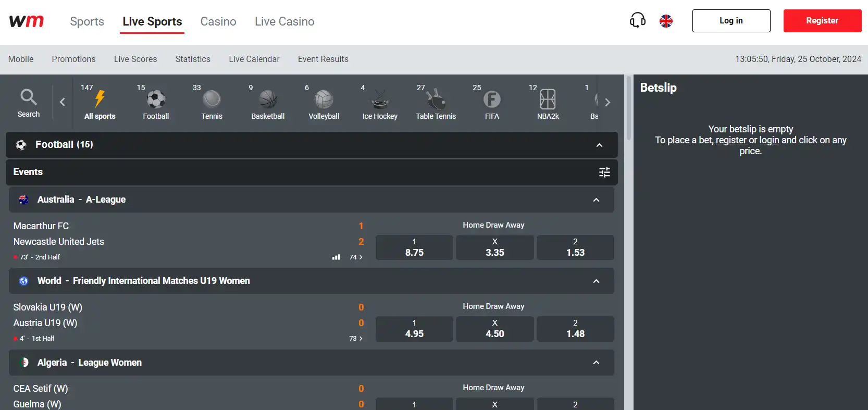The height and width of the screenshot is (410, 868).
Task: Bet home 4.95 Slovakia U19
Action: (x=414, y=329)
